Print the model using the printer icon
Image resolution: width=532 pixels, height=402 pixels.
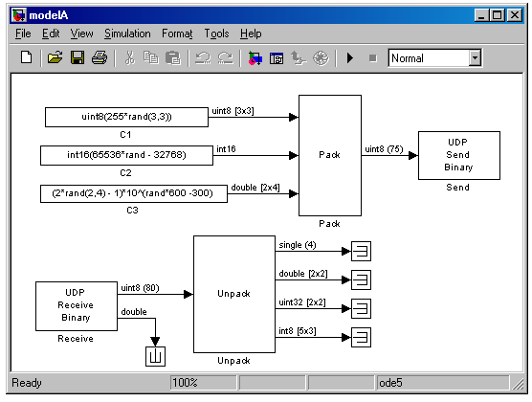point(100,57)
